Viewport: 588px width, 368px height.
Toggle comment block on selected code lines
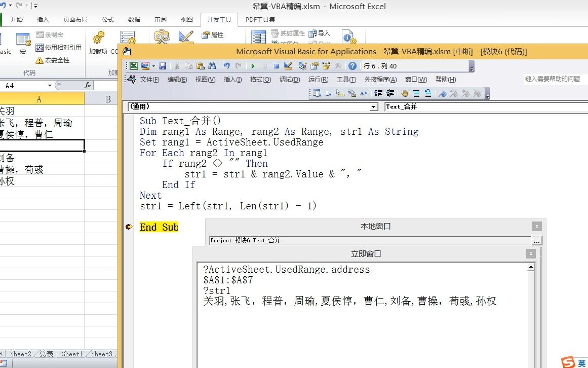(417, 93)
